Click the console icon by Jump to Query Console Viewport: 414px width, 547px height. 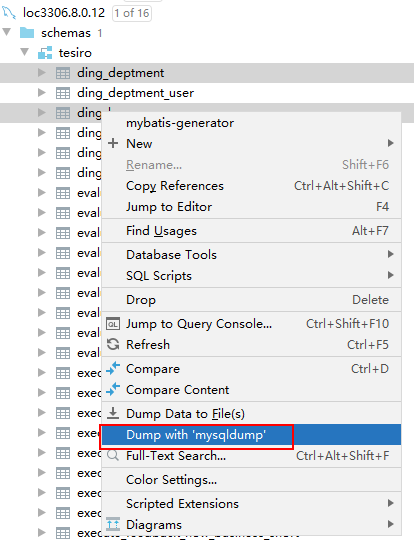point(113,324)
